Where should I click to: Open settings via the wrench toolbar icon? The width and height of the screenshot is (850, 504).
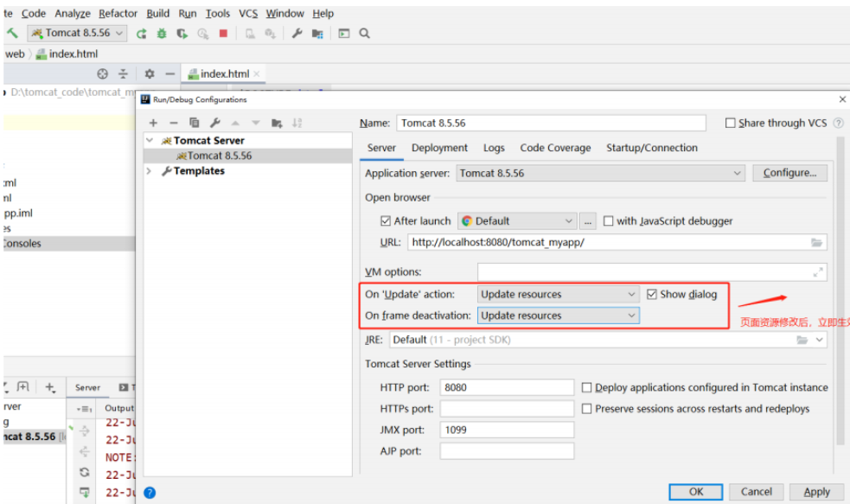297,34
